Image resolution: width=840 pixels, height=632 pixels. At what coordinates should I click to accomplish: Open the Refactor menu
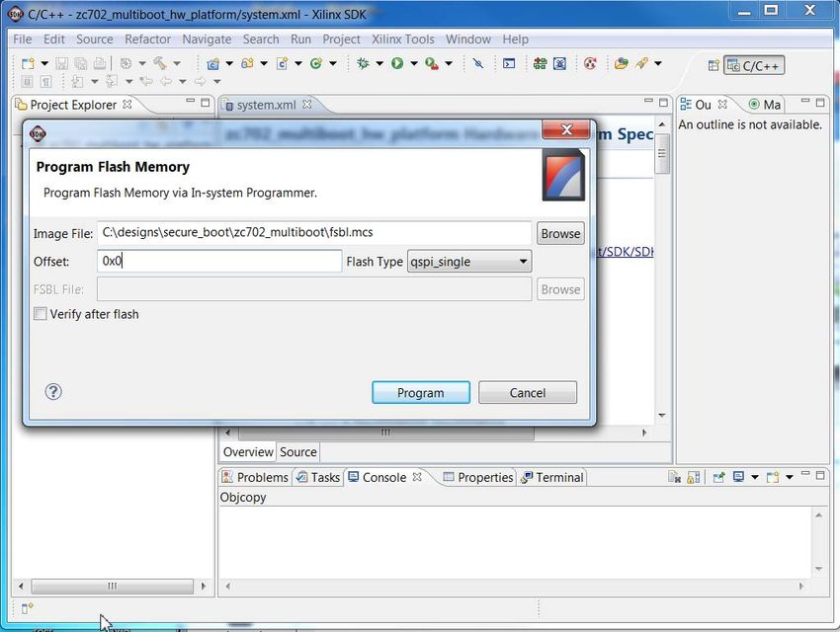click(x=147, y=39)
